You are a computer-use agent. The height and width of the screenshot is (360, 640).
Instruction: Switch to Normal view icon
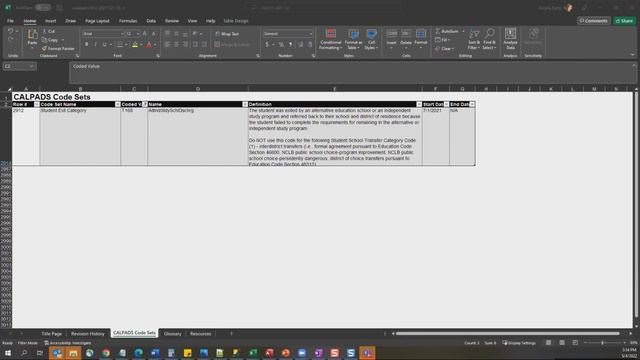tap(548, 343)
